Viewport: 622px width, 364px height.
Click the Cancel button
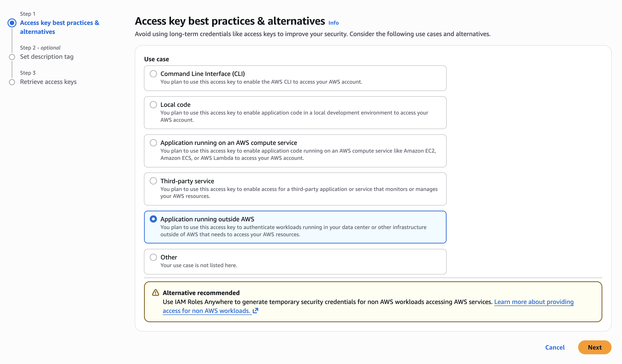[555, 347]
